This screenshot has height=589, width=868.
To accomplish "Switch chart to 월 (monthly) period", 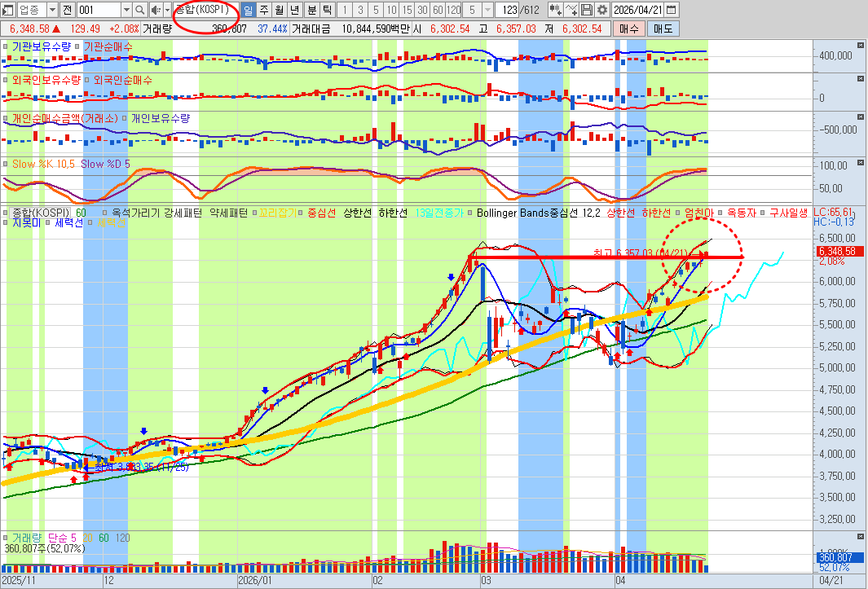I will click(x=280, y=10).
